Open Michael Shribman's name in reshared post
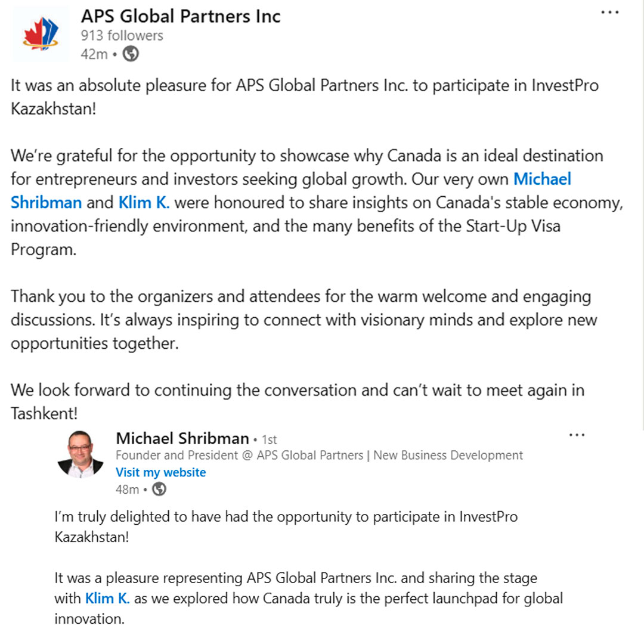 (x=182, y=439)
